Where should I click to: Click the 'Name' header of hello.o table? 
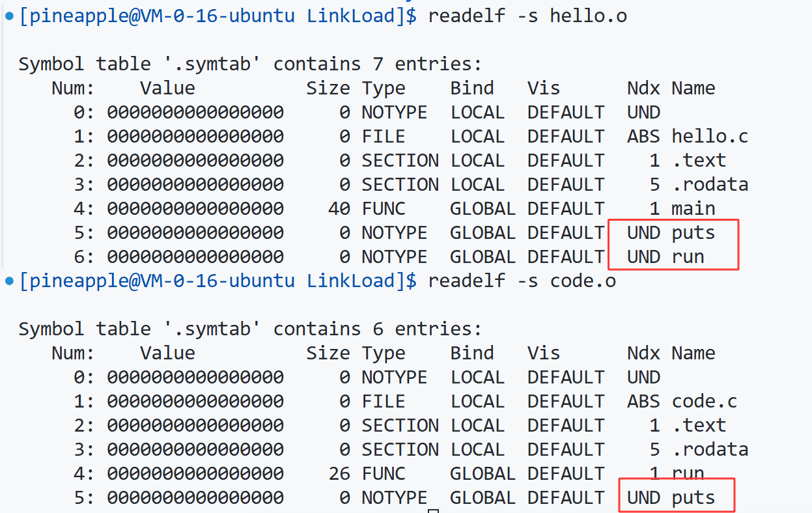(693, 89)
